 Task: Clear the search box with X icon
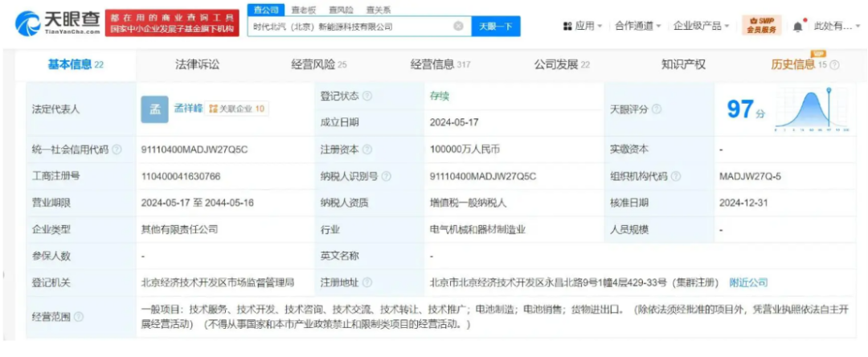tap(458, 26)
